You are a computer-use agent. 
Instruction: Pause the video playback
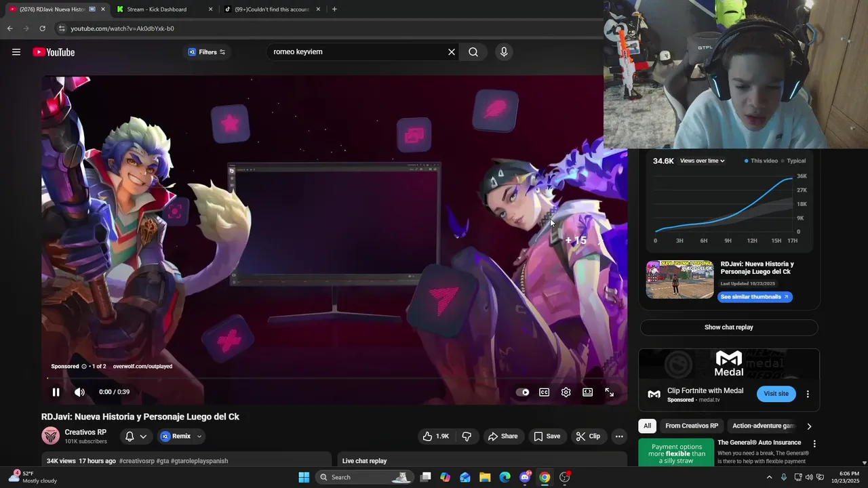tap(56, 392)
